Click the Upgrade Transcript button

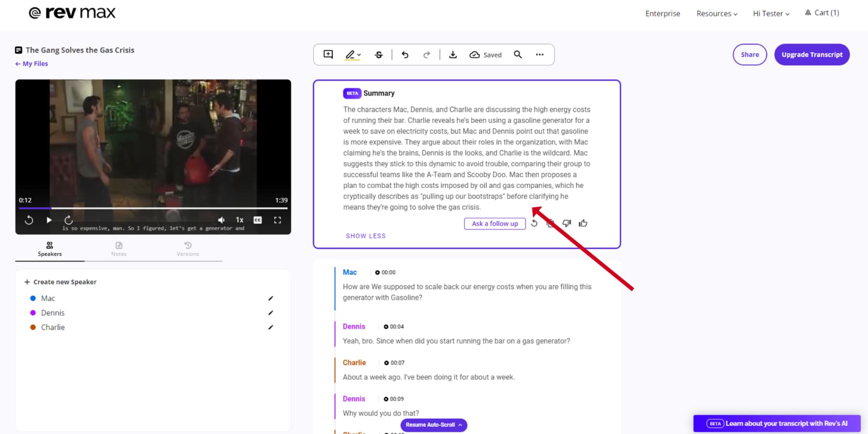[812, 54]
